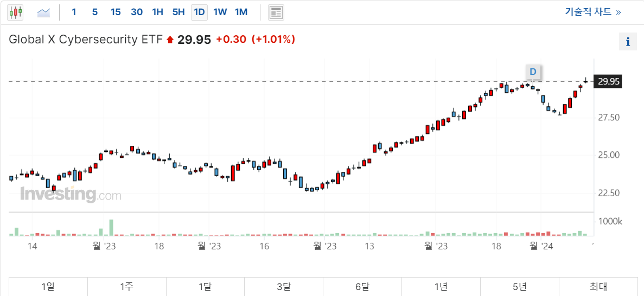
Task: Set interval to 1M
Action: coord(241,12)
